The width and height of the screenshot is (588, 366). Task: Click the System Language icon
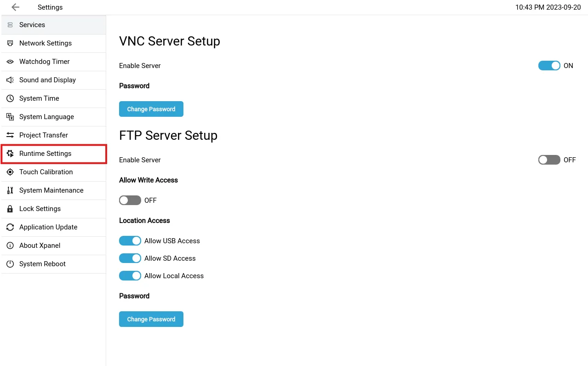coord(10,117)
